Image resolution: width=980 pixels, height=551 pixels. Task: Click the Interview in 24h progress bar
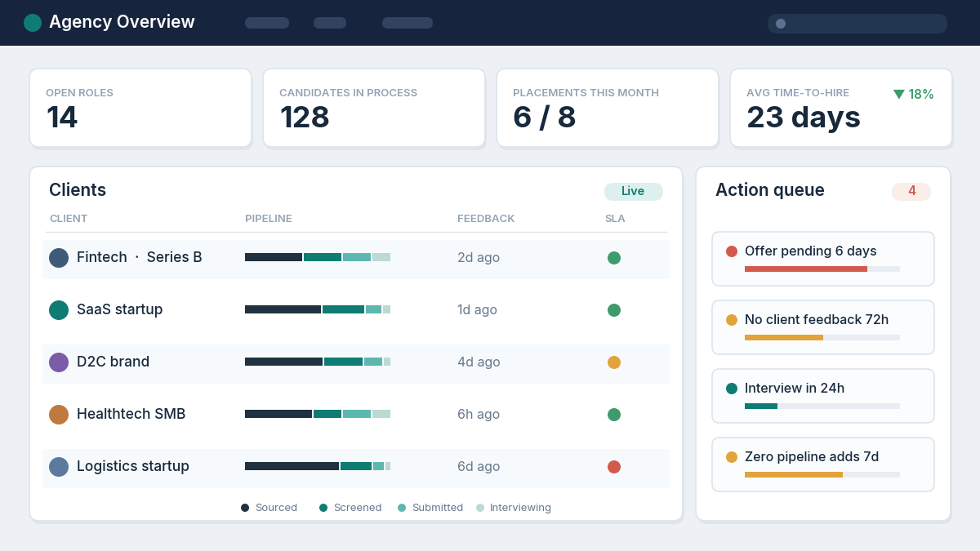[x=822, y=406]
